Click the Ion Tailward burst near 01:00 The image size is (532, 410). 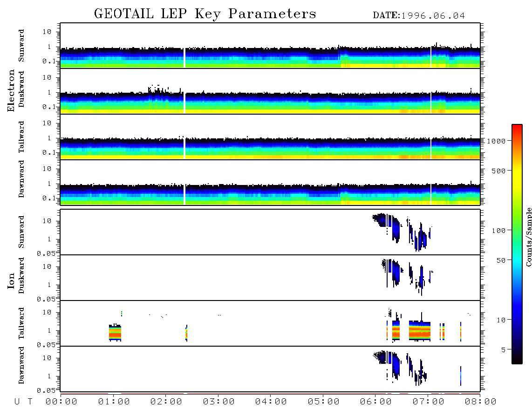[x=115, y=333]
